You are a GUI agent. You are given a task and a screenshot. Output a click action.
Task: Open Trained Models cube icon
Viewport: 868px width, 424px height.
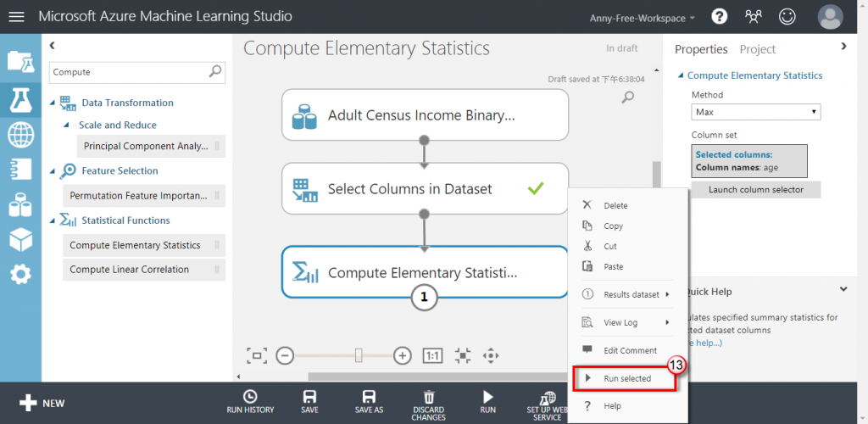click(x=20, y=239)
